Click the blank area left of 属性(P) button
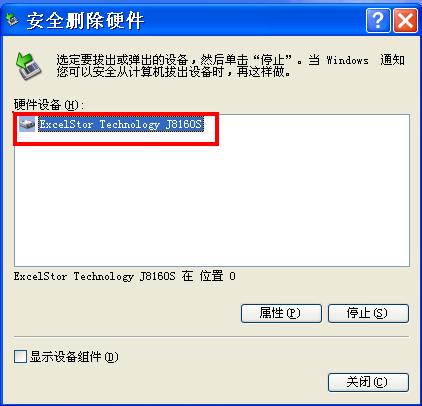 [127, 313]
